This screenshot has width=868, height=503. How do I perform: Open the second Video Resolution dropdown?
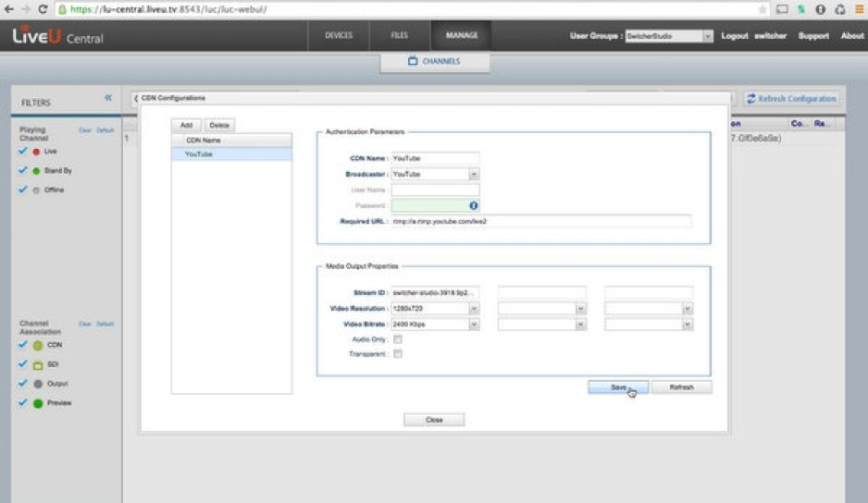581,308
